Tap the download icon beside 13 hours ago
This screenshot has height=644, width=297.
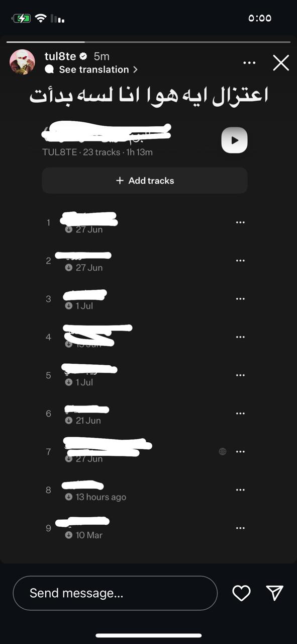point(69,497)
